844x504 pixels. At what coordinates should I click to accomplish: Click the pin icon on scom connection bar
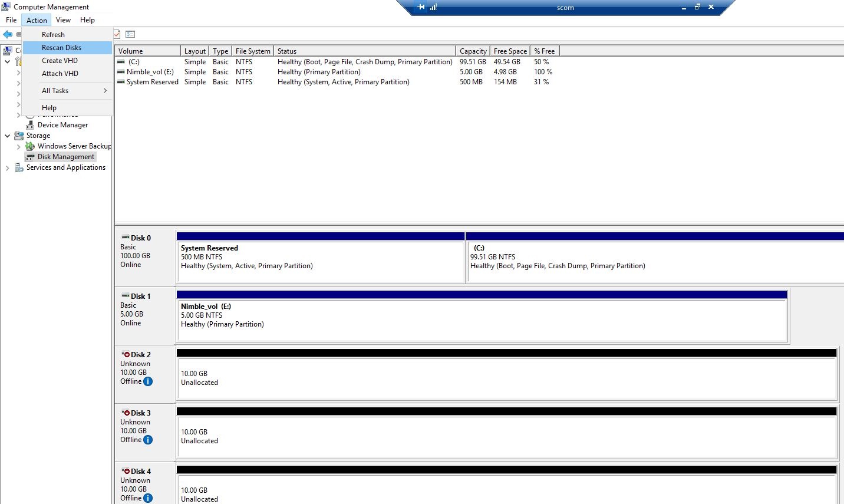(421, 7)
